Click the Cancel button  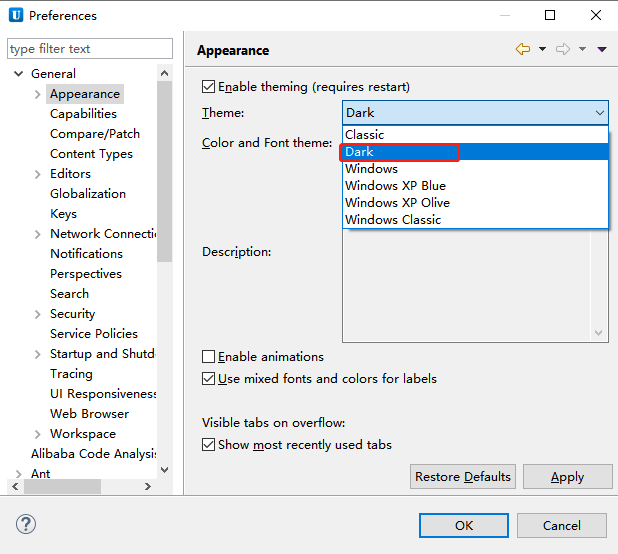click(562, 526)
